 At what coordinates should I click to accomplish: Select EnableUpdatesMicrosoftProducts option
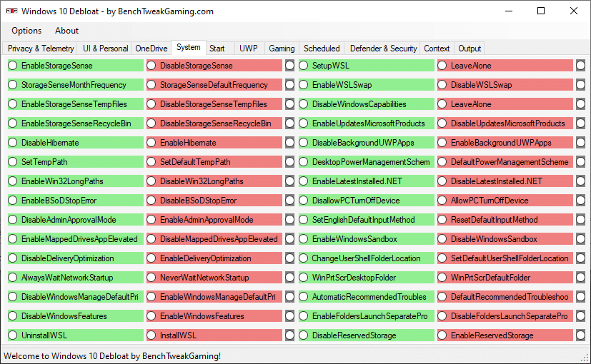[367, 123]
